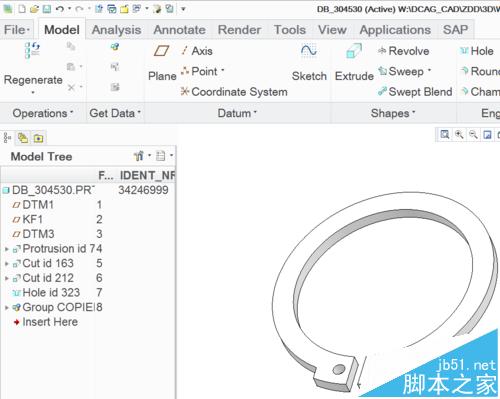Click the Chamfer tool
The height and width of the screenshot is (399, 500).
[480, 92]
